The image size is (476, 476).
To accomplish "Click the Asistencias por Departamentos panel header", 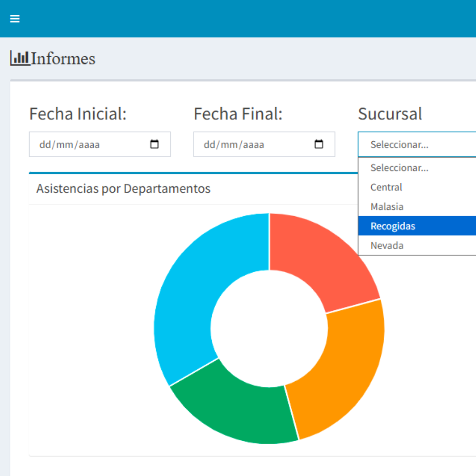I will (123, 188).
